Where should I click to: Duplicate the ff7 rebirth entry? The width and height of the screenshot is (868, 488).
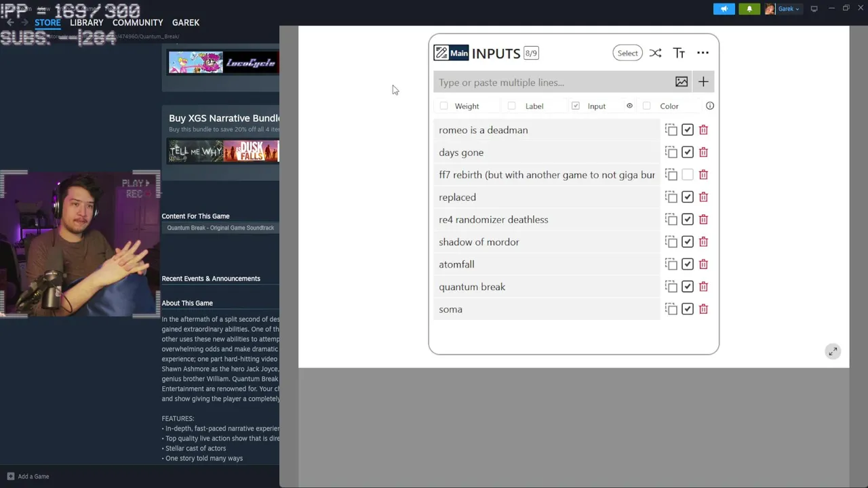671,174
